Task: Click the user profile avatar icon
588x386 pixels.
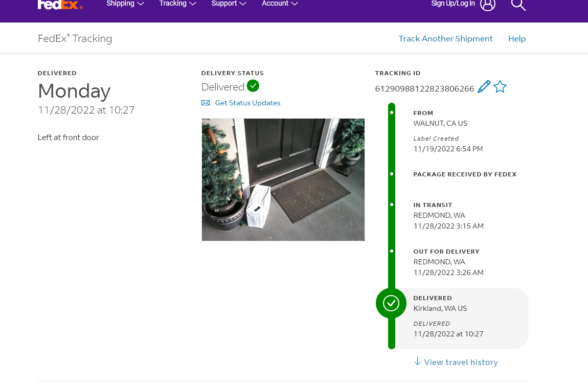Action: [488, 5]
